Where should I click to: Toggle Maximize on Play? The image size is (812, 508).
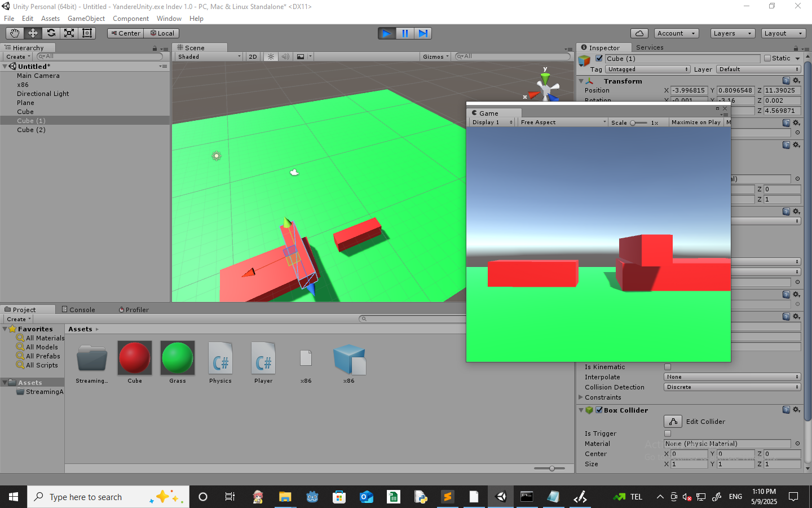click(696, 122)
